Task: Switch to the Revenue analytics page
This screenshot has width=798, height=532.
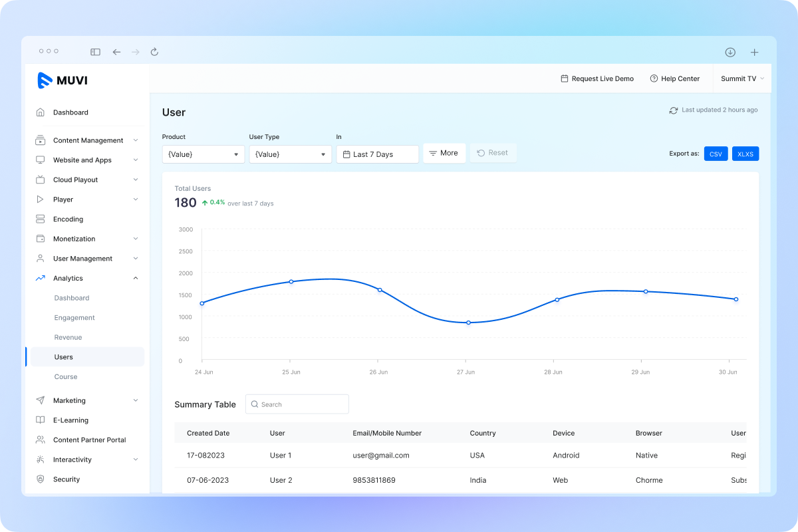Action: click(x=68, y=337)
